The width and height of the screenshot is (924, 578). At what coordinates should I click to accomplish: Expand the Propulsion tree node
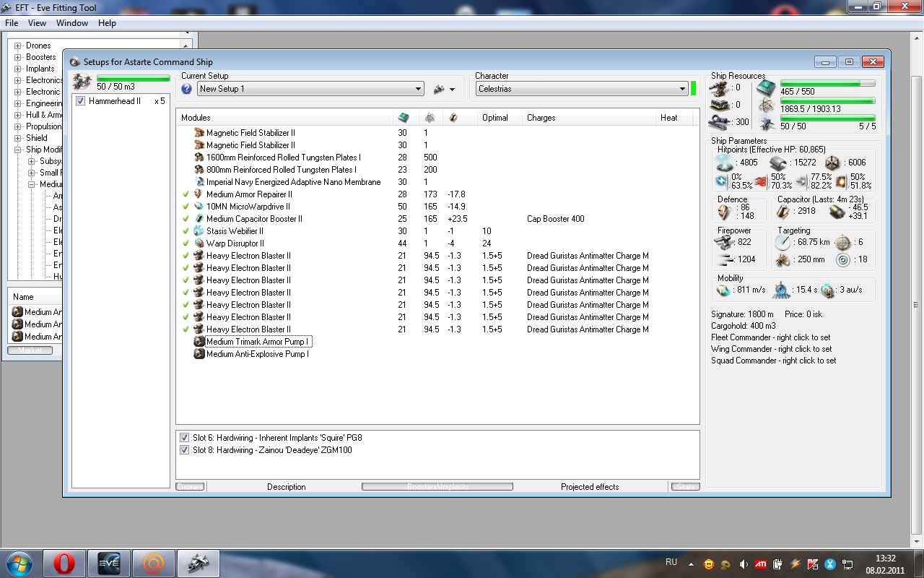click(18, 126)
